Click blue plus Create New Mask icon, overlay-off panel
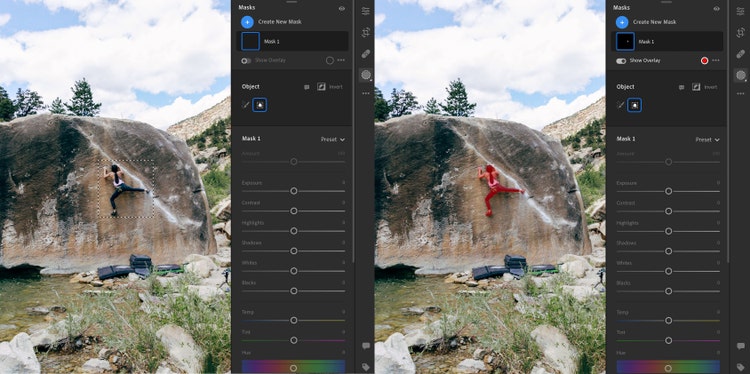Viewport: 750px width, 374px height. pyautogui.click(x=247, y=22)
